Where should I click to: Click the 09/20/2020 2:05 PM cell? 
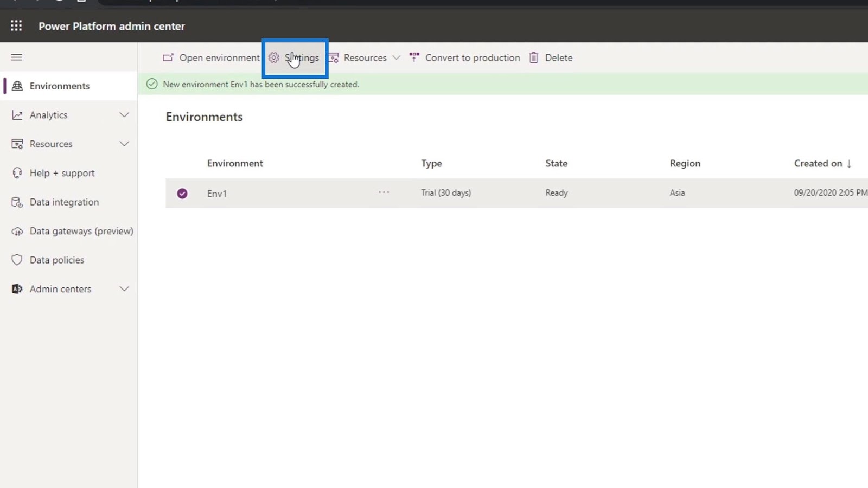coord(831,192)
